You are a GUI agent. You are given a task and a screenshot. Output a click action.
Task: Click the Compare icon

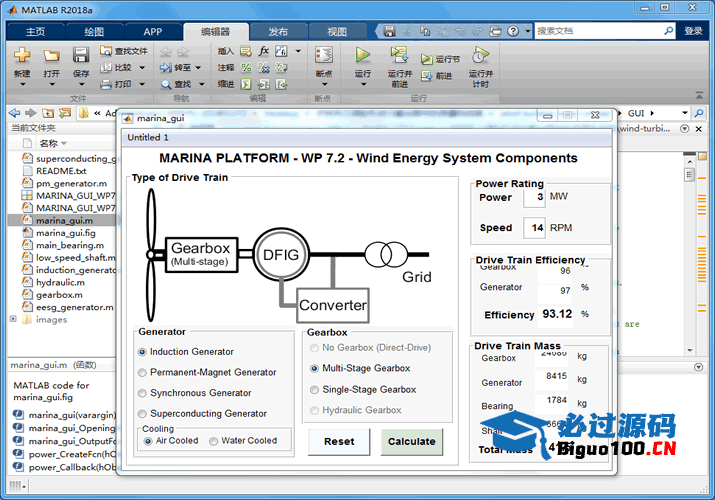106,67
